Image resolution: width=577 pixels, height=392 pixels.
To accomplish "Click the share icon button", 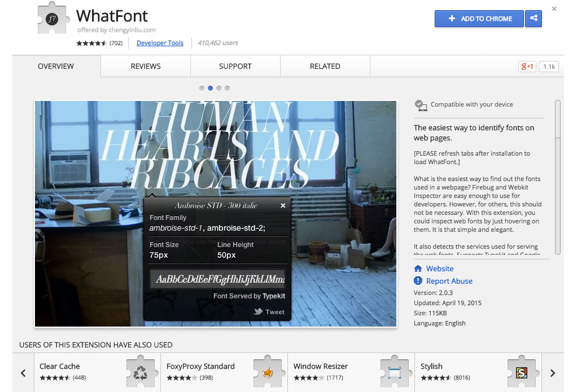I will (534, 19).
